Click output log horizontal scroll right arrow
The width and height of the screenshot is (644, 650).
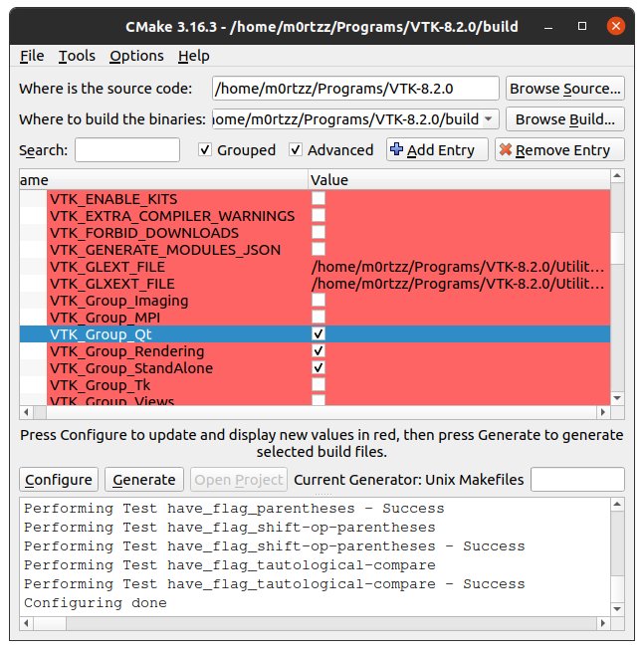tap(603, 623)
